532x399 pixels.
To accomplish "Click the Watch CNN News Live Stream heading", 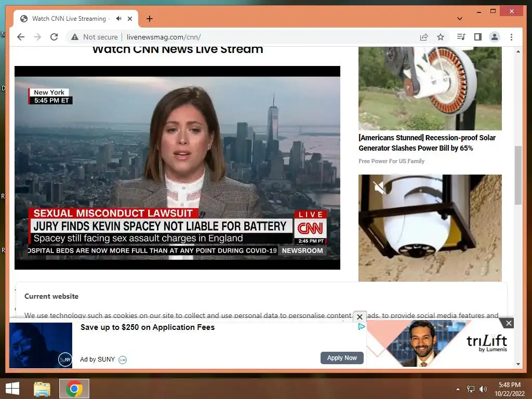I will 178,50.
